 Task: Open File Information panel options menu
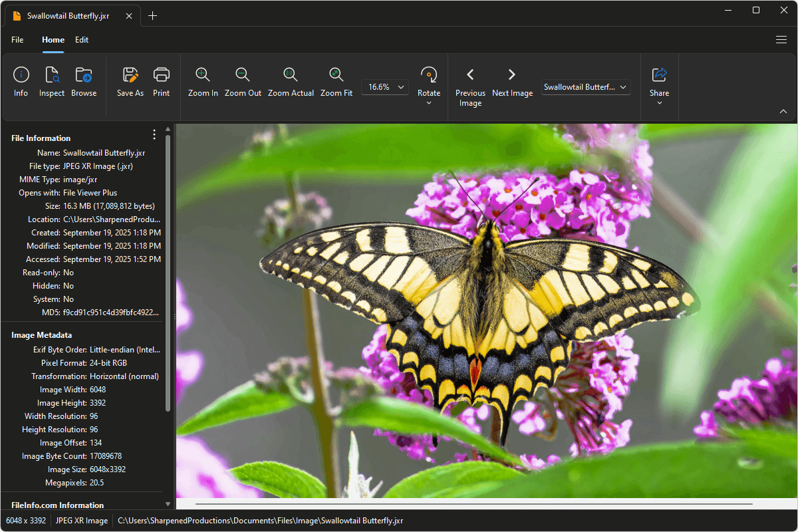[154, 135]
